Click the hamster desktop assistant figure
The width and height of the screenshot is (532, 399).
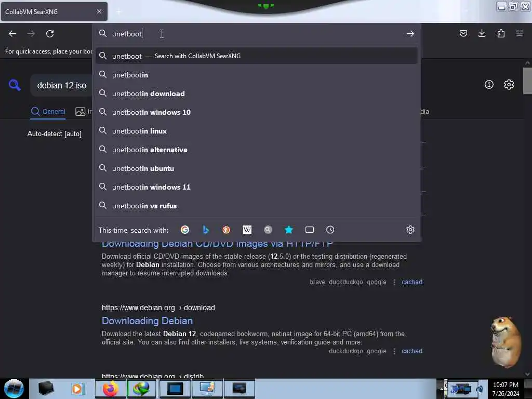click(506, 342)
